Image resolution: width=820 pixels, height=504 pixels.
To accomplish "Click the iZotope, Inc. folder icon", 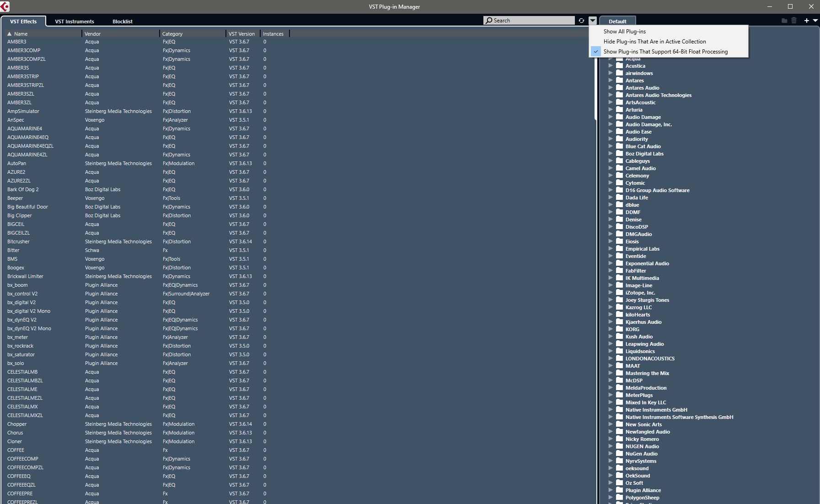I will click(620, 292).
